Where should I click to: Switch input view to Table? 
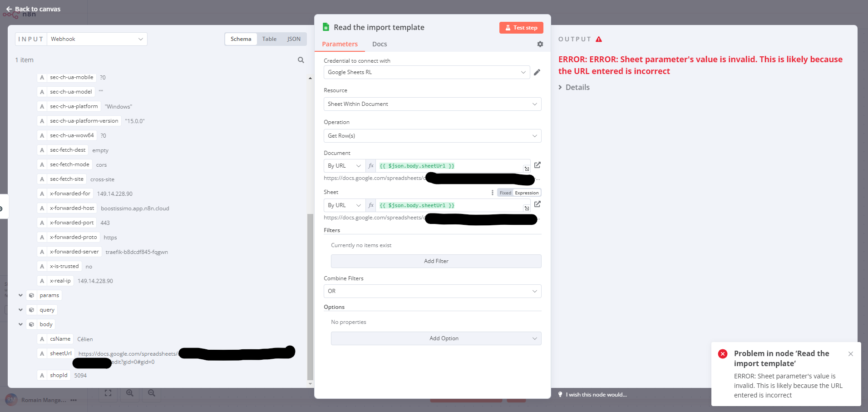[269, 39]
